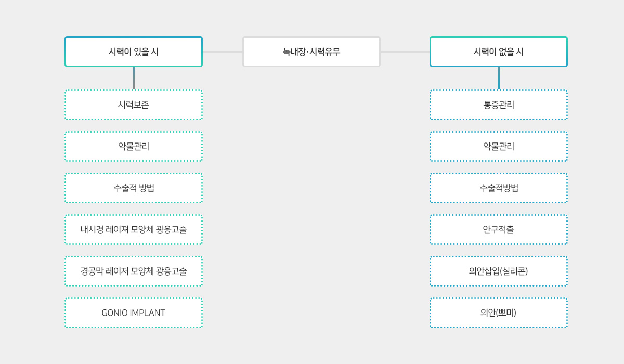Click empty gray area beneath 녹내장·시력유무 box
The image size is (624, 364).
[311, 198]
